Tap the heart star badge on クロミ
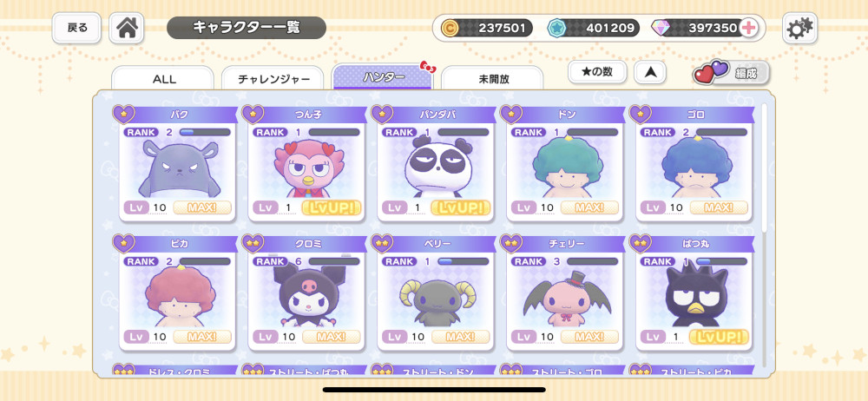The height and width of the screenshot is (401, 868). [x=253, y=243]
